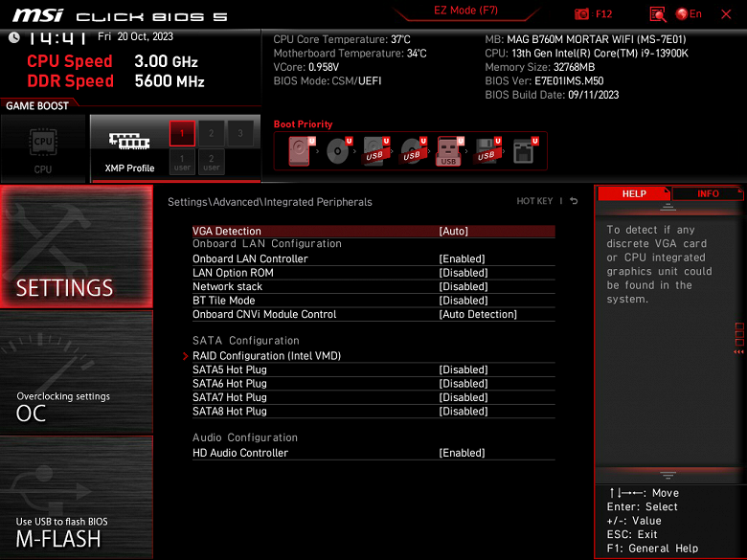Click the Audio Configuration heading

coord(245,437)
